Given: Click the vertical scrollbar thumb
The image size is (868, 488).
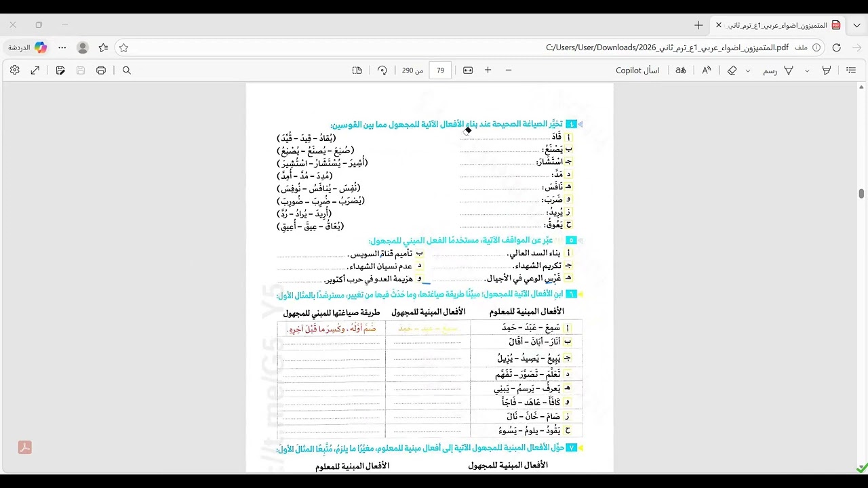Looking at the screenshot, I should (x=861, y=194).
